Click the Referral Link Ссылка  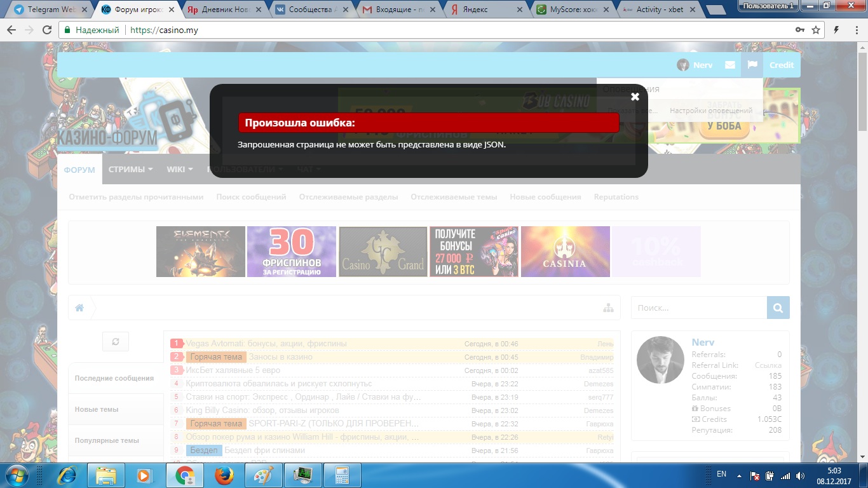768,365
